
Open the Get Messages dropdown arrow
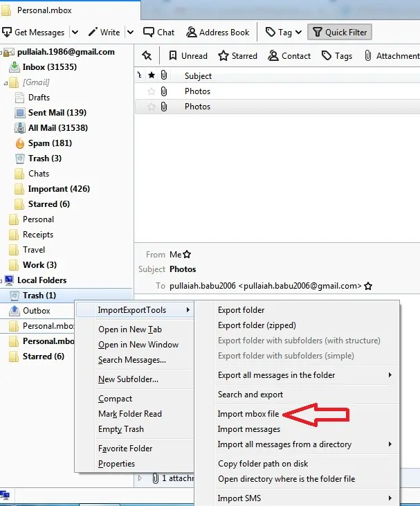click(x=75, y=33)
